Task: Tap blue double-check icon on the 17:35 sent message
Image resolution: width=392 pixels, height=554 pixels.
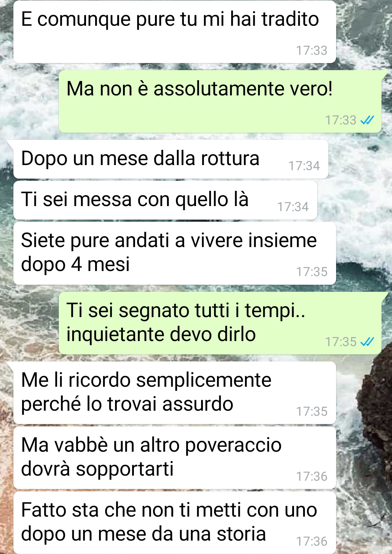Action: (x=367, y=342)
